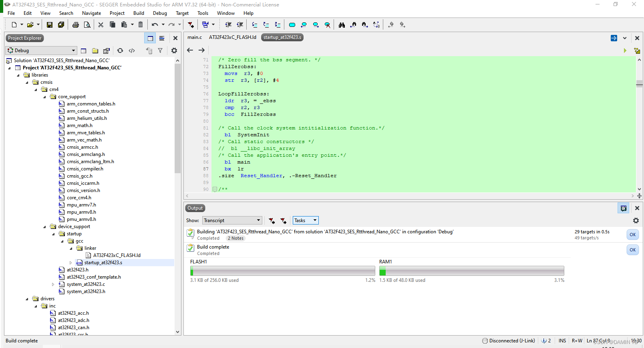Click the Decrease Indent icon

pyautogui.click(x=240, y=25)
